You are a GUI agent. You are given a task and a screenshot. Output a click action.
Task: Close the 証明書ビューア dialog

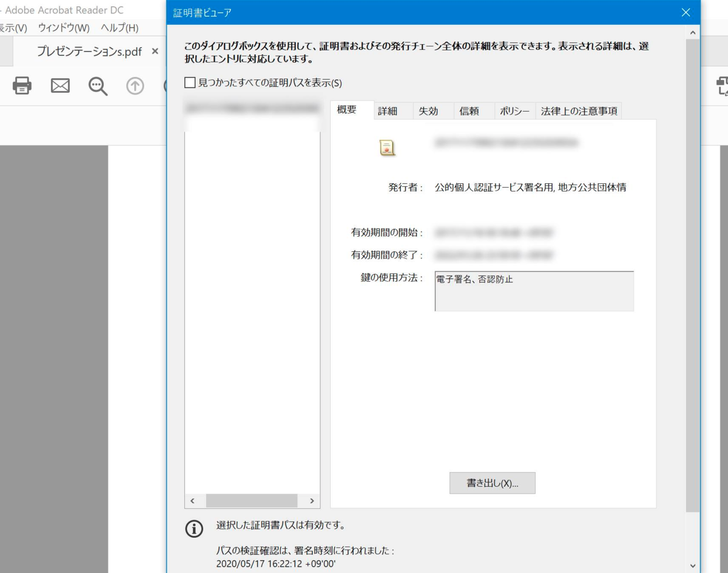pyautogui.click(x=686, y=12)
